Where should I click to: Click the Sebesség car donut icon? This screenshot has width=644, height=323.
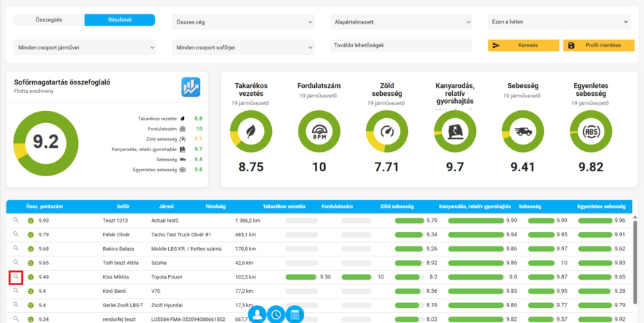point(523,132)
